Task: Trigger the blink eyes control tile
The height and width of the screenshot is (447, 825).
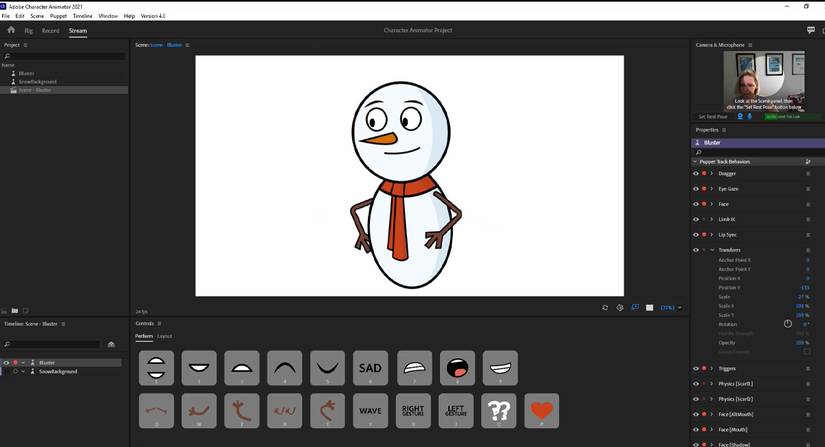Action: click(x=156, y=368)
